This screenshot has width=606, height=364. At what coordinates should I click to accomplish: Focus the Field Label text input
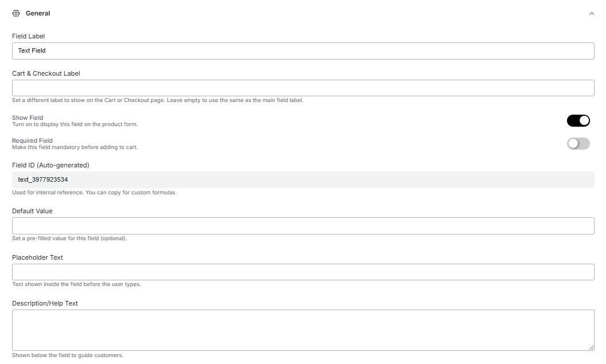pos(302,51)
